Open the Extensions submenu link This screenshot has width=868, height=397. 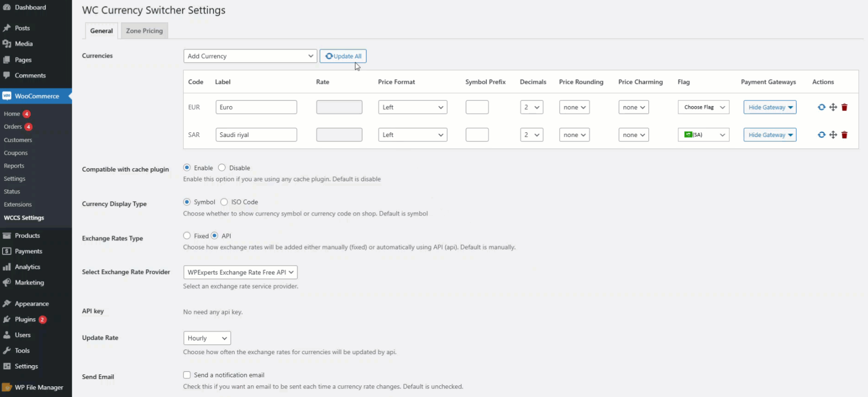[x=18, y=205]
